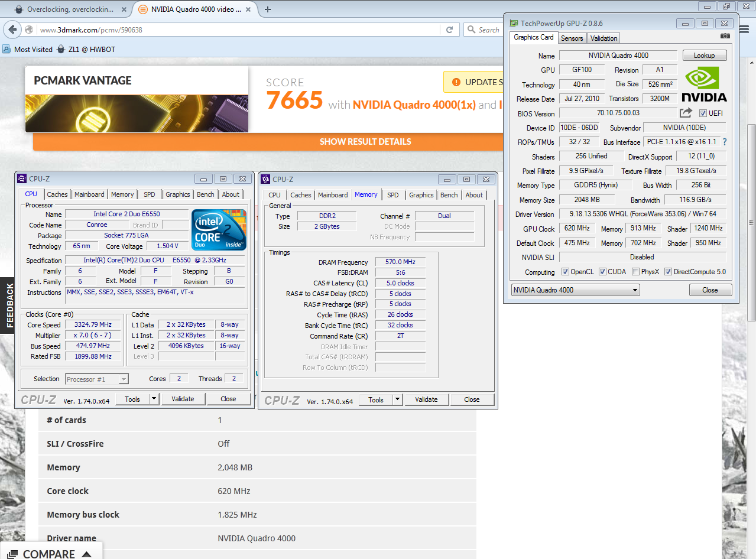Toggle the OpenCL checkbox
The width and height of the screenshot is (756, 559).
(x=565, y=272)
